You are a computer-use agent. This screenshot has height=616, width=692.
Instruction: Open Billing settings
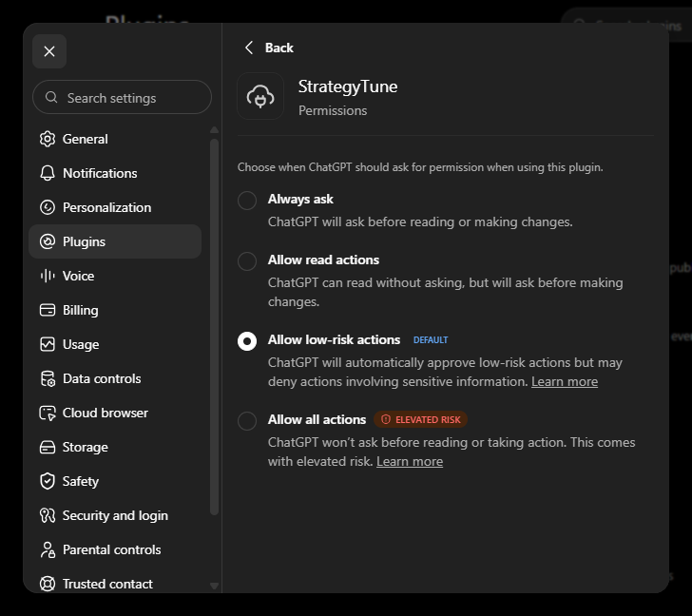[x=115, y=310]
